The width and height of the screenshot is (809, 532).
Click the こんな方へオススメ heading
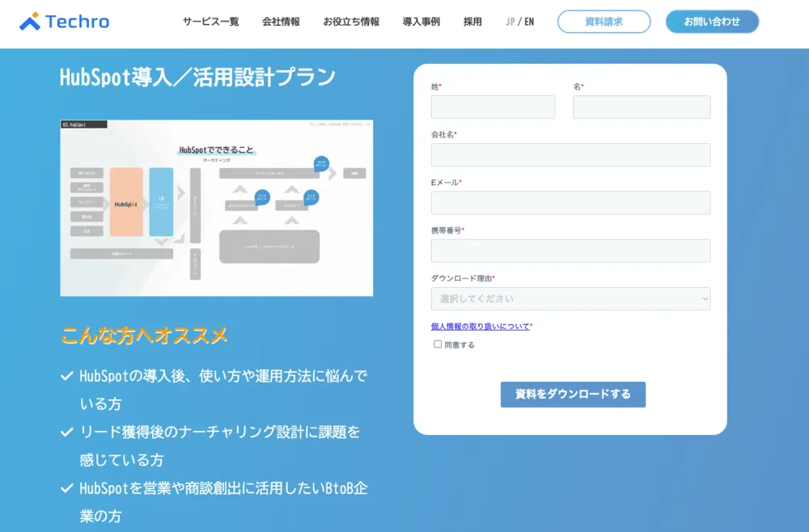click(144, 336)
